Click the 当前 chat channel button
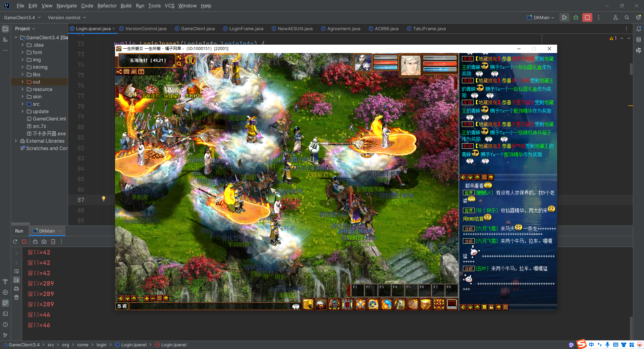 (122, 306)
